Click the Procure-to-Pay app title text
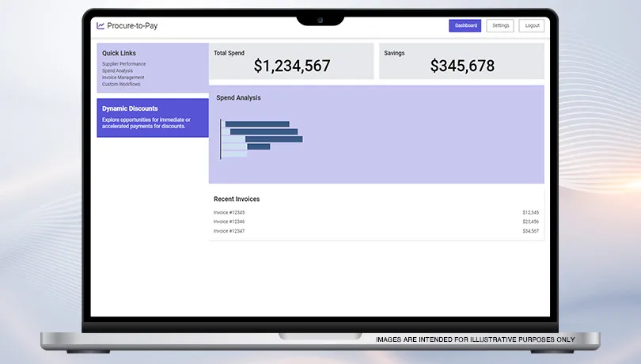 (132, 25)
